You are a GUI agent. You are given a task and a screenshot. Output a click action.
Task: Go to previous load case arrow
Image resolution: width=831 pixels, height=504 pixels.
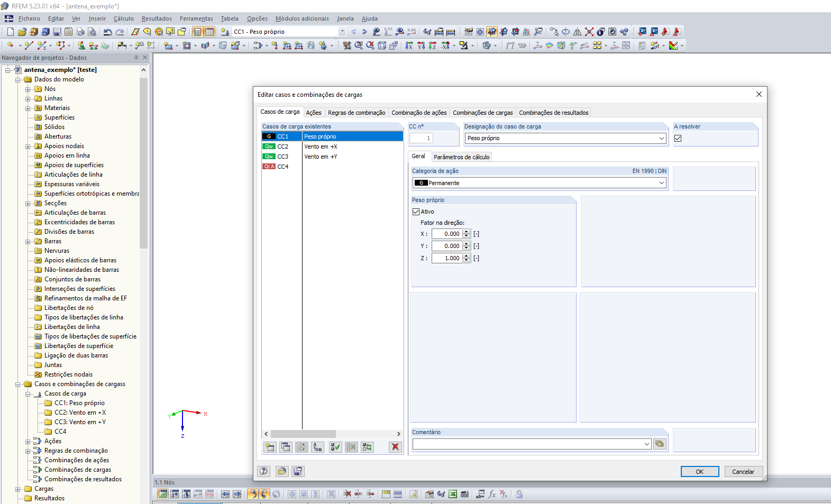tap(353, 32)
